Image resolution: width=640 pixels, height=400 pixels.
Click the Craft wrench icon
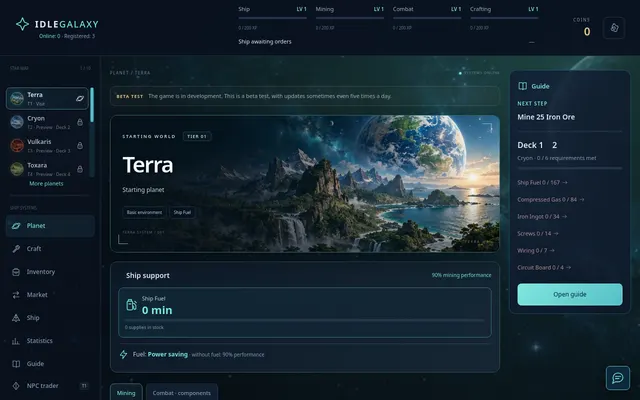click(16, 249)
